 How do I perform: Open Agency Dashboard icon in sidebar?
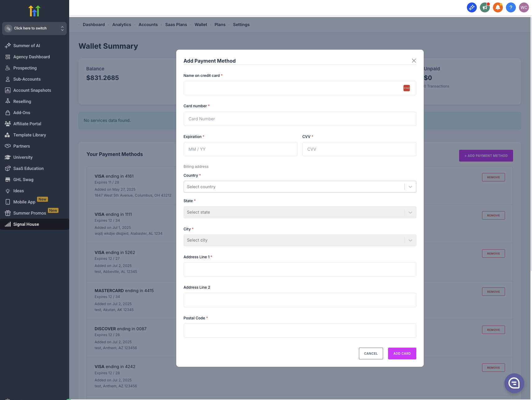click(8, 57)
